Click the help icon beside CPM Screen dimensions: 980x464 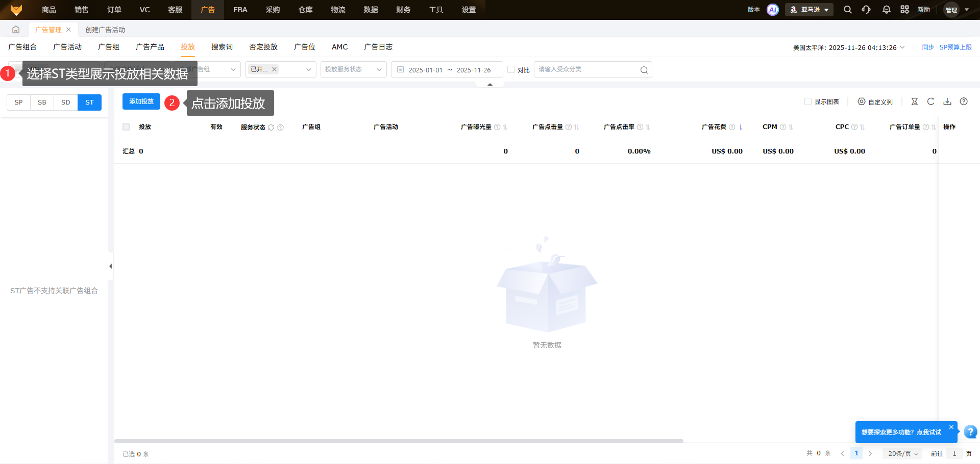[x=783, y=127]
